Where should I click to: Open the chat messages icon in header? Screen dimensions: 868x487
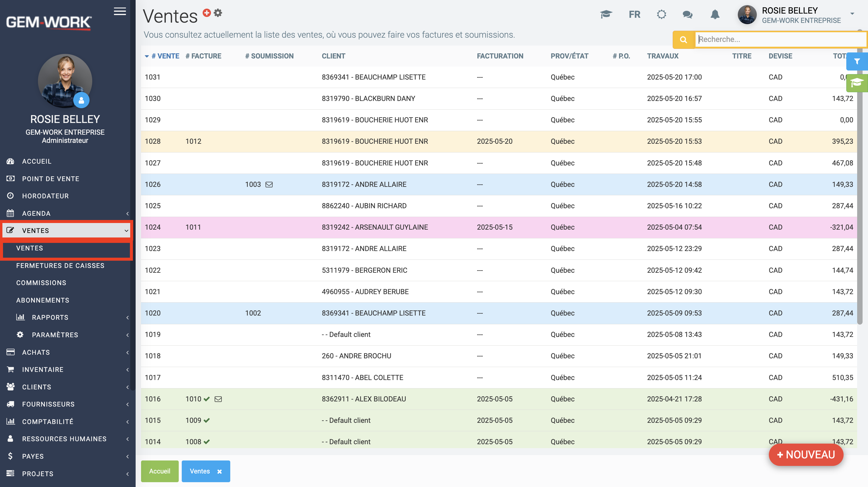click(x=687, y=14)
